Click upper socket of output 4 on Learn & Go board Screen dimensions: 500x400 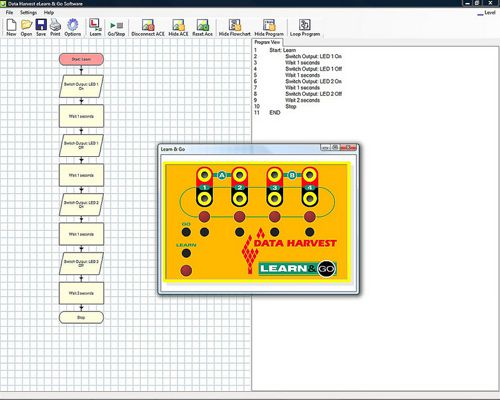coord(310,175)
